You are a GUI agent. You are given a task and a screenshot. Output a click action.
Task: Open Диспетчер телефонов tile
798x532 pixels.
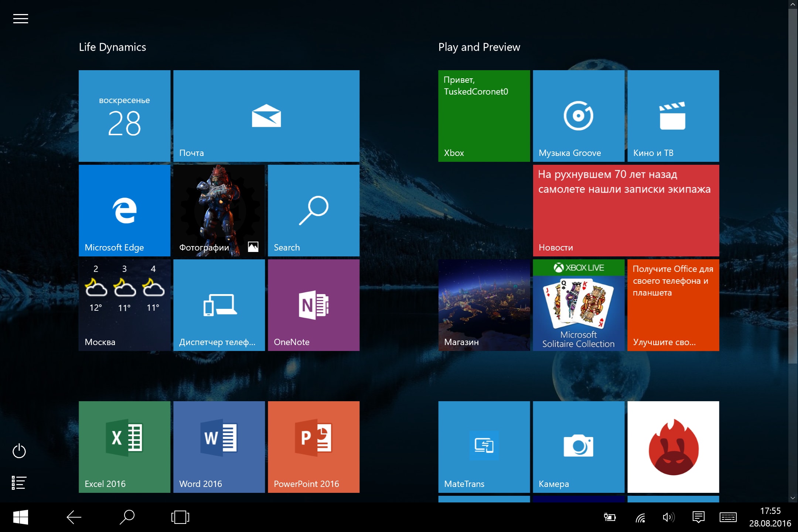[219, 305]
